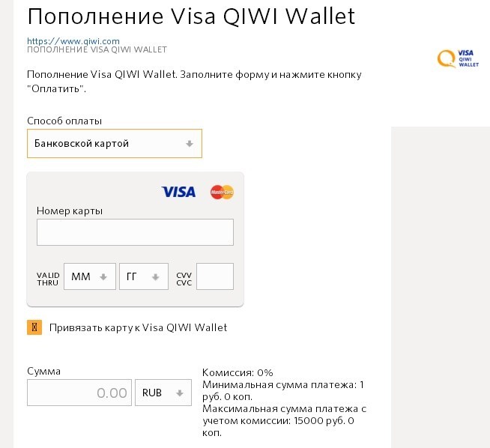Click the 'Привязать карту к Visa QIWI Wallet' label
This screenshot has height=448, width=490.
[x=138, y=327]
